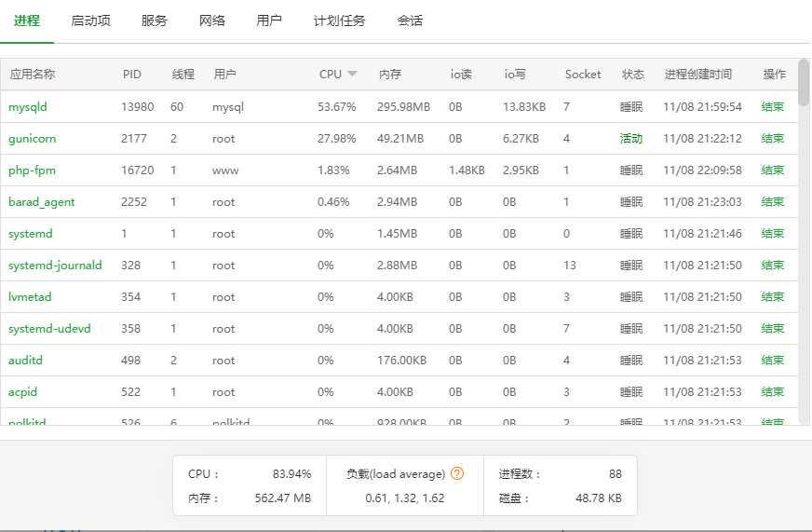Image resolution: width=812 pixels, height=532 pixels.
Task: Click the 进程创建时间 column header
Action: coord(698,75)
